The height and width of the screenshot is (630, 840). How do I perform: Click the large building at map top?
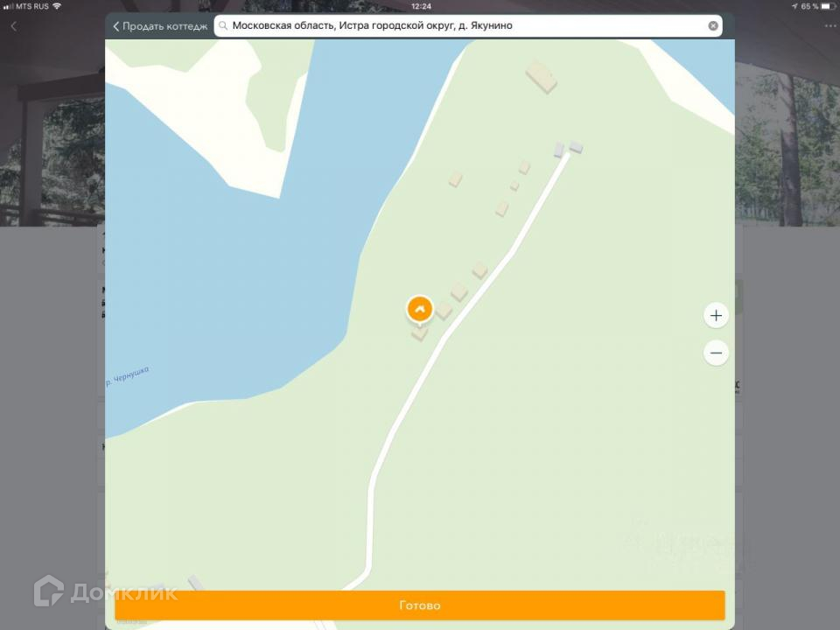541,77
